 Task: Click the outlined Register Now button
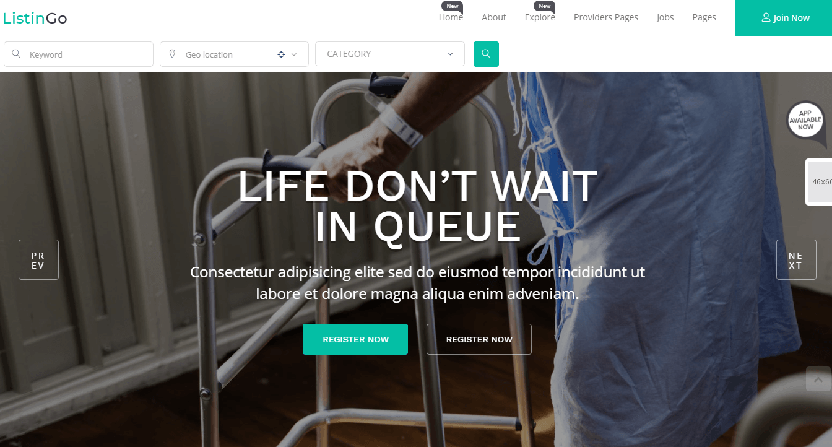pyautogui.click(x=479, y=339)
